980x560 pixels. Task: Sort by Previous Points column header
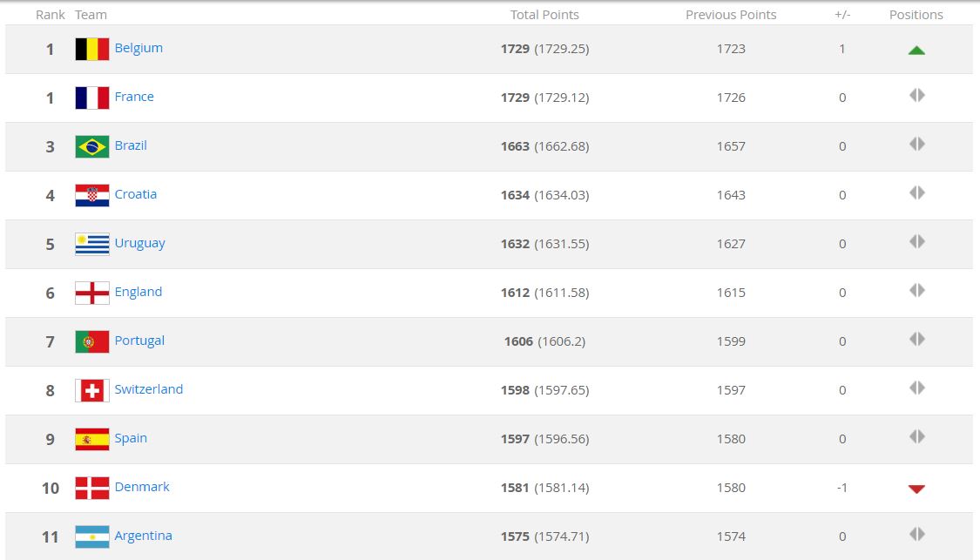(x=731, y=15)
